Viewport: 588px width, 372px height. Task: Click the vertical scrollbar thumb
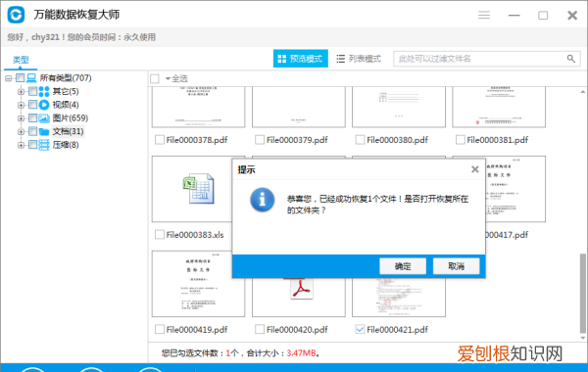(x=582, y=293)
